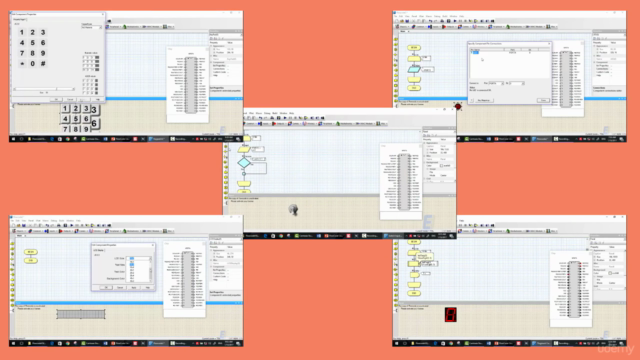Click New file icon in LED connections window

click(x=397, y=21)
